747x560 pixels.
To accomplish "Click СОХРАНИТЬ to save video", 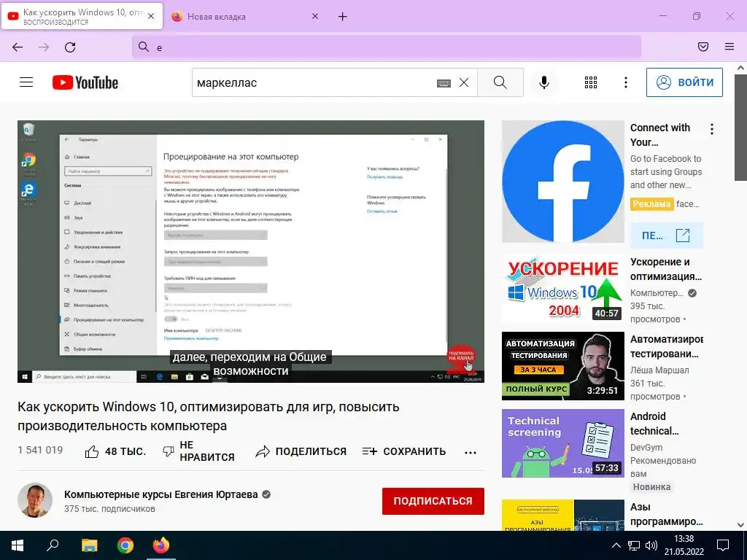I will [404, 451].
